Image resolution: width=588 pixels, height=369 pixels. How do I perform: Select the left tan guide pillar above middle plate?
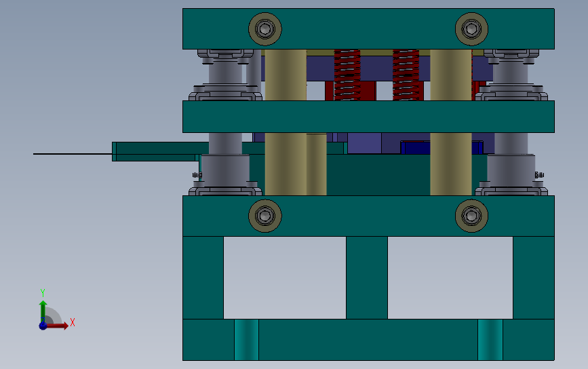(286, 75)
